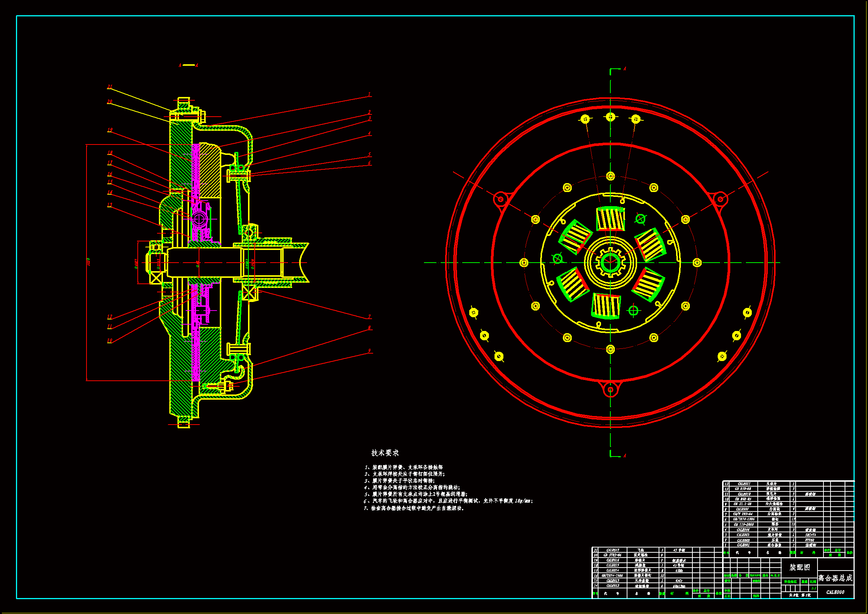The height and width of the screenshot is (614, 868).
Task: Click part balloon number 13
Action: 110,205
